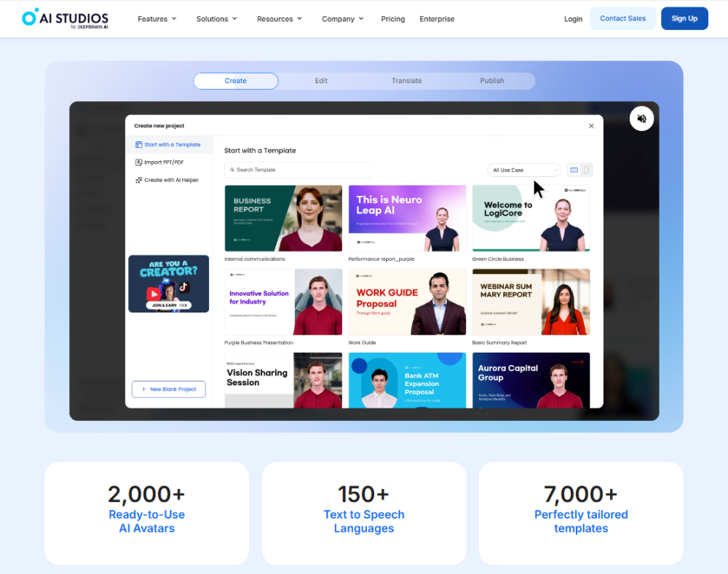The width and height of the screenshot is (728, 574).
Task: Click the Contact Sales button
Action: click(x=622, y=19)
